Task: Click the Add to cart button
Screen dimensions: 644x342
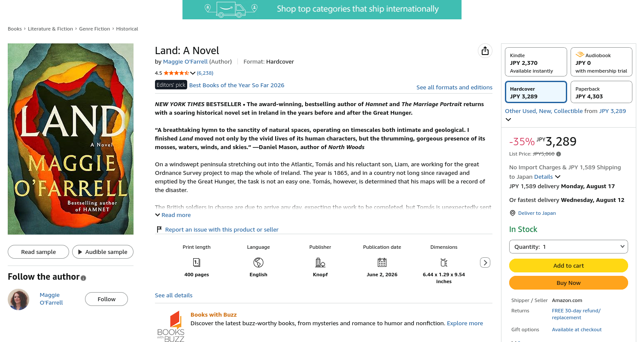Action: 568,266
